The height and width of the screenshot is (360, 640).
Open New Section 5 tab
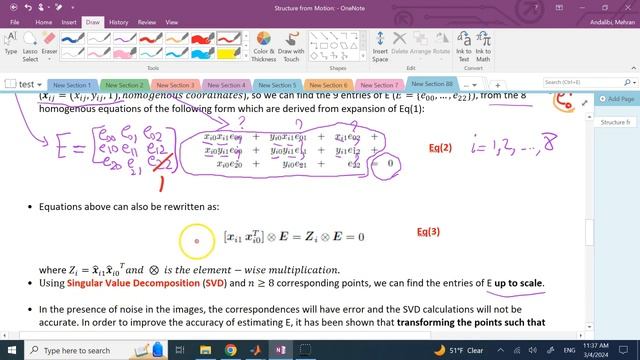[277, 85]
